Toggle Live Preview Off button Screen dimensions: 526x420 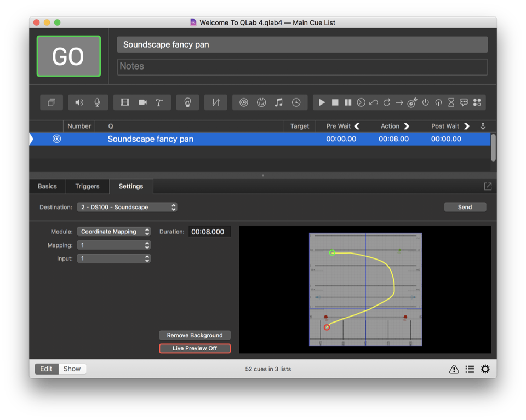tap(195, 348)
